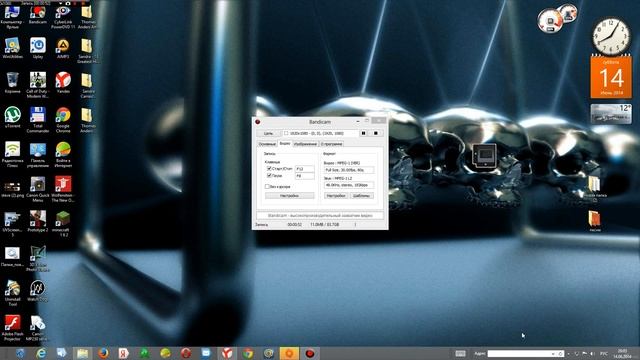Viewport: 640px width, 360px height.
Task: Open the AIMP3 desktop icon
Action: 63,48
